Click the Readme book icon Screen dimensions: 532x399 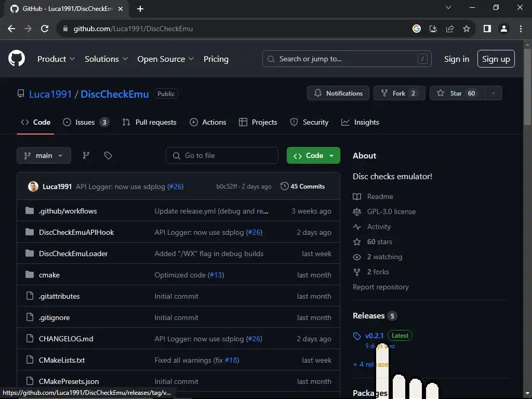[x=357, y=196]
